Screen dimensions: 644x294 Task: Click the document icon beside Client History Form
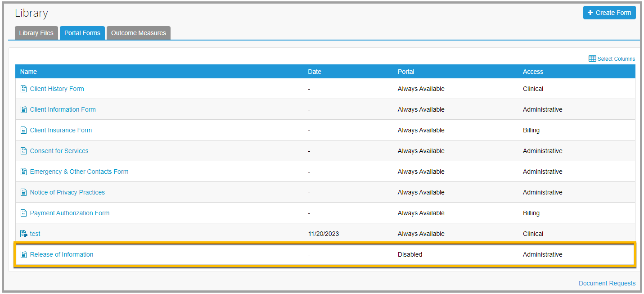point(24,89)
